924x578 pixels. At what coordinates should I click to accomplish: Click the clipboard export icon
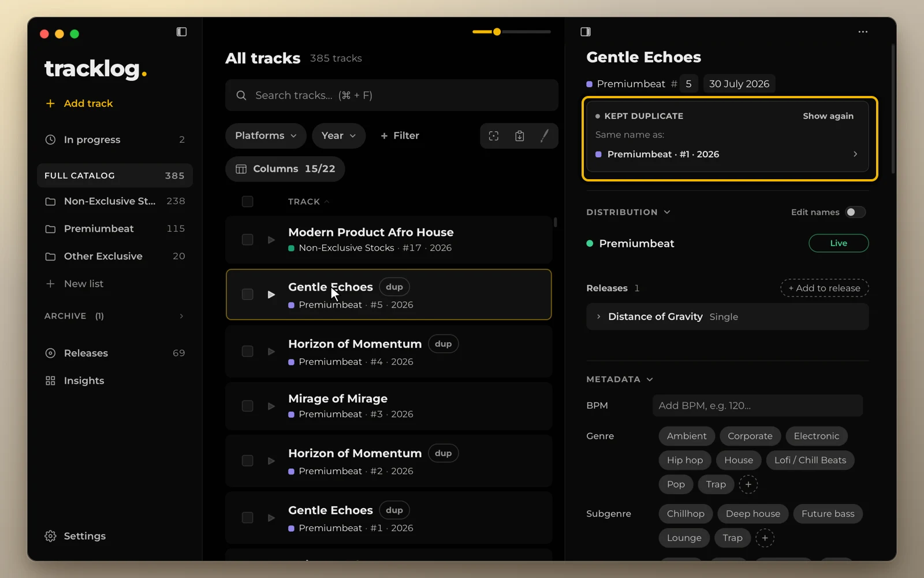coord(520,136)
